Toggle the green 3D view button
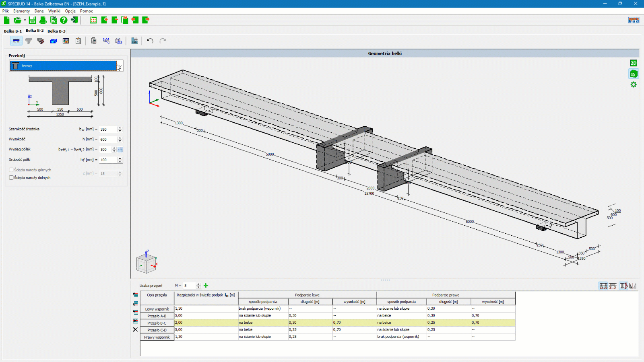 (x=634, y=74)
